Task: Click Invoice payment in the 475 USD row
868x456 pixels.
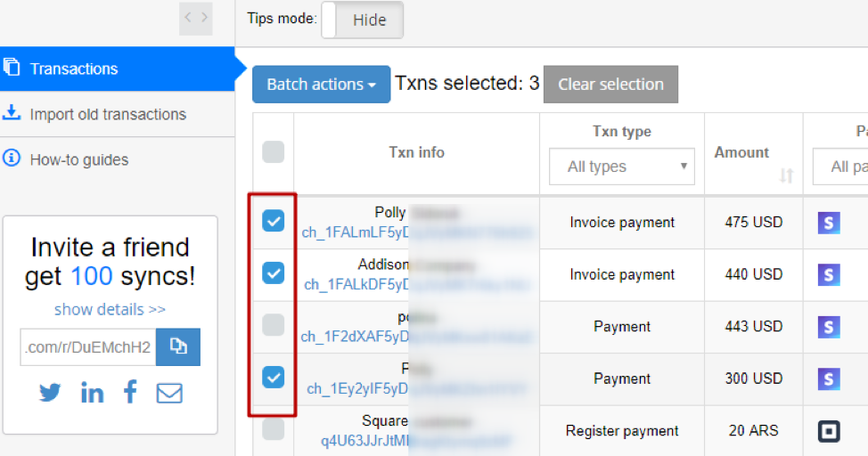Action: click(622, 223)
